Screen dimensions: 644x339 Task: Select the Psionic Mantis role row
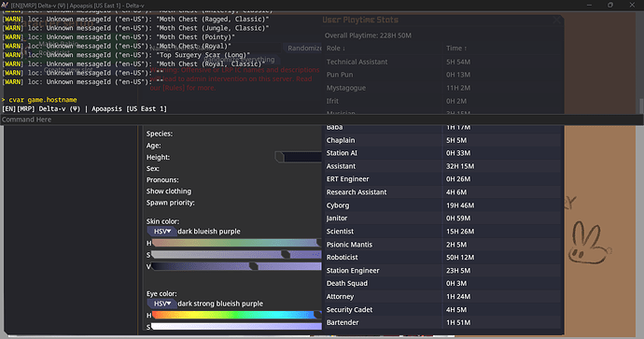pos(442,244)
